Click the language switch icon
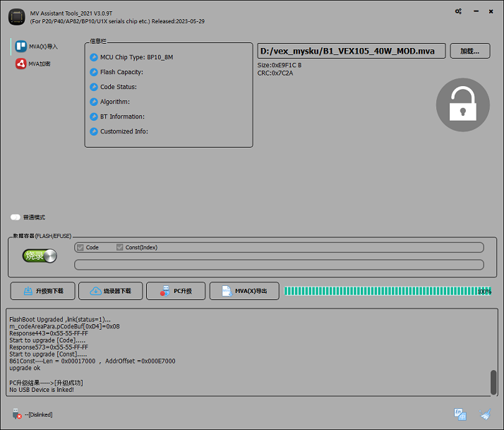This screenshot has width=504, height=430. [460, 414]
